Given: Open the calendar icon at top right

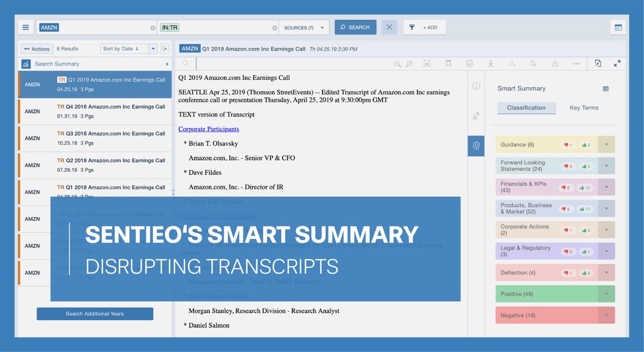Looking at the screenshot, I should pyautogui.click(x=618, y=27).
